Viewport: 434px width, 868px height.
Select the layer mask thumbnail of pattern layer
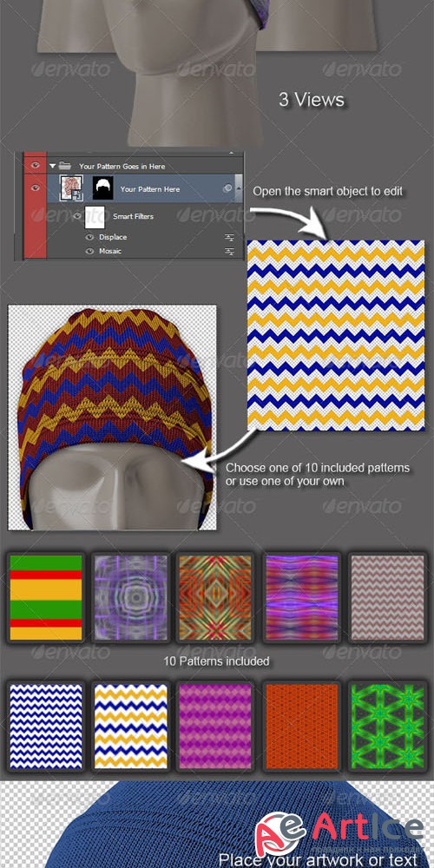point(102,188)
